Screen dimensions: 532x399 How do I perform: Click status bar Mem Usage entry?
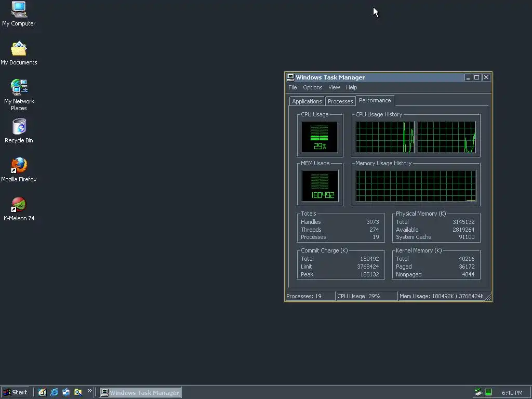441,296
